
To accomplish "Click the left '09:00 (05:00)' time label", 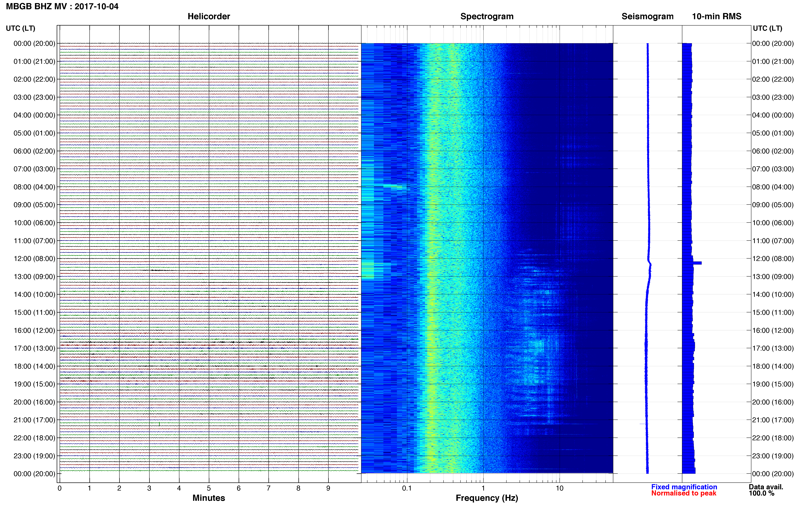I will [34, 205].
